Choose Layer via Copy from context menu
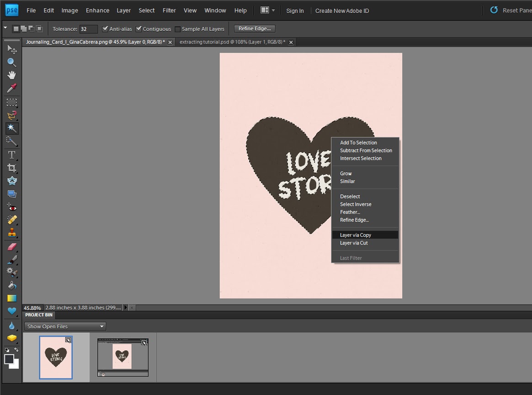The image size is (532, 395). point(356,235)
